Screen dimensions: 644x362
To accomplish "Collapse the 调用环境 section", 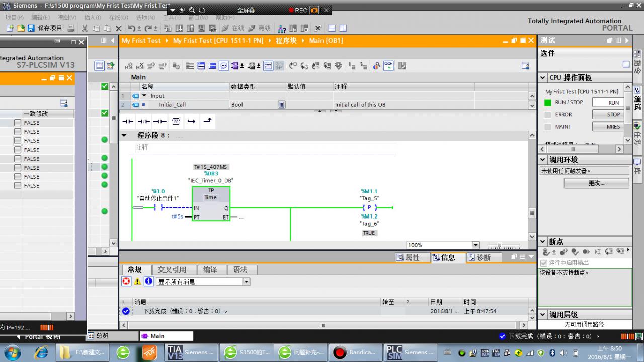I will pos(543,160).
